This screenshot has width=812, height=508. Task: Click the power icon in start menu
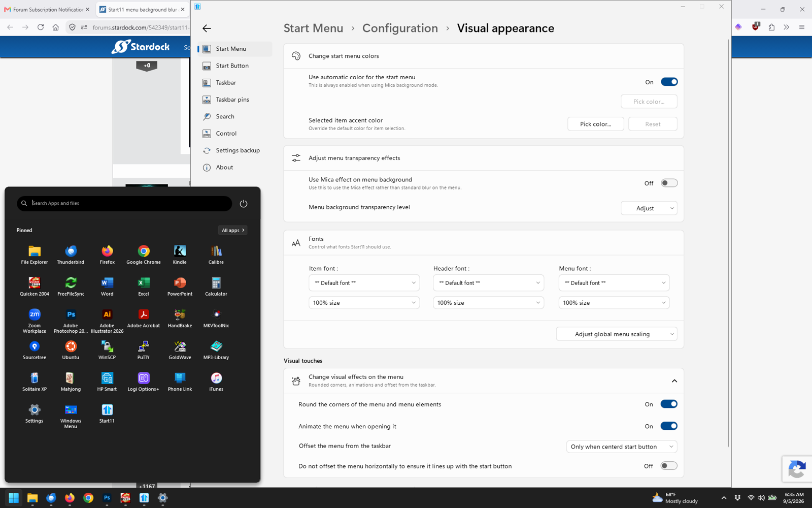(244, 203)
